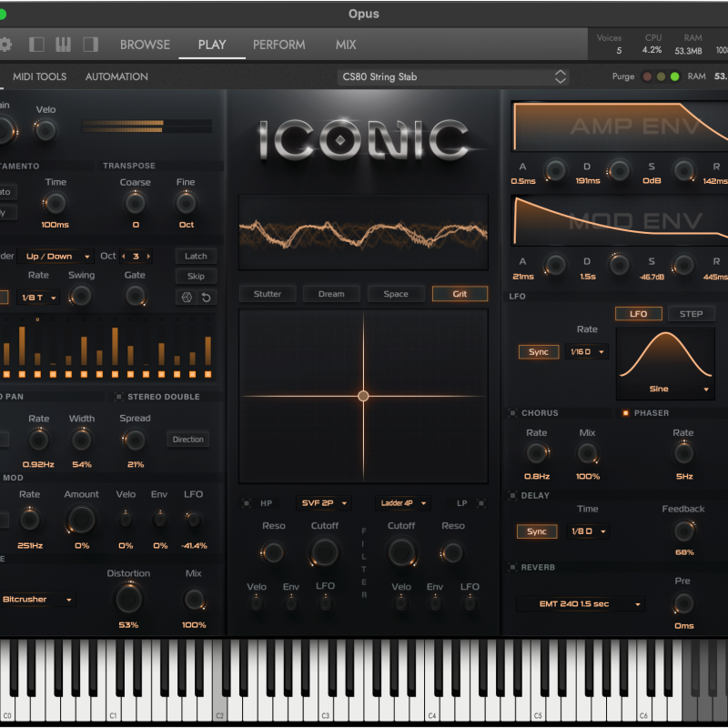Click the Velo knob
Image resolution: width=728 pixels, height=728 pixels.
(45, 131)
